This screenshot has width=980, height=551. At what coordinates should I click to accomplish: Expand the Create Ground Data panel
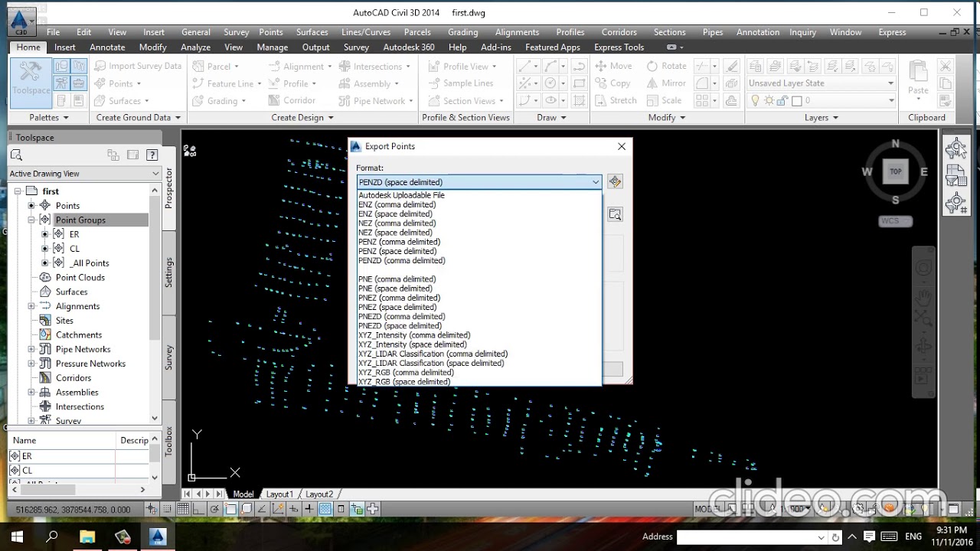[138, 118]
